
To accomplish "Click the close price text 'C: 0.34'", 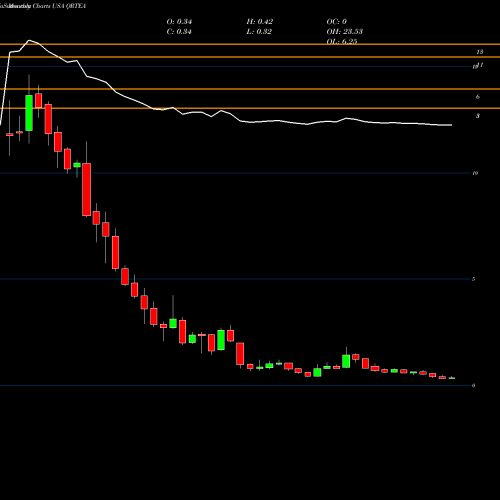I will [x=179, y=32].
